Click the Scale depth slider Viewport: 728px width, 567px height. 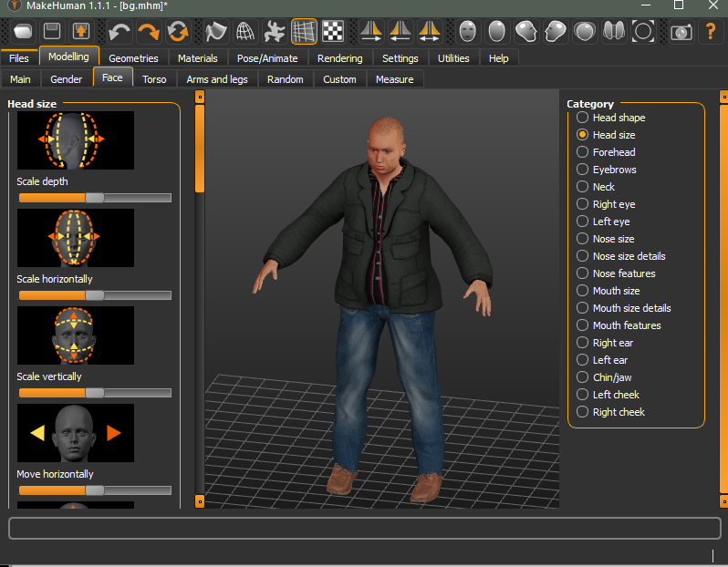94,197
